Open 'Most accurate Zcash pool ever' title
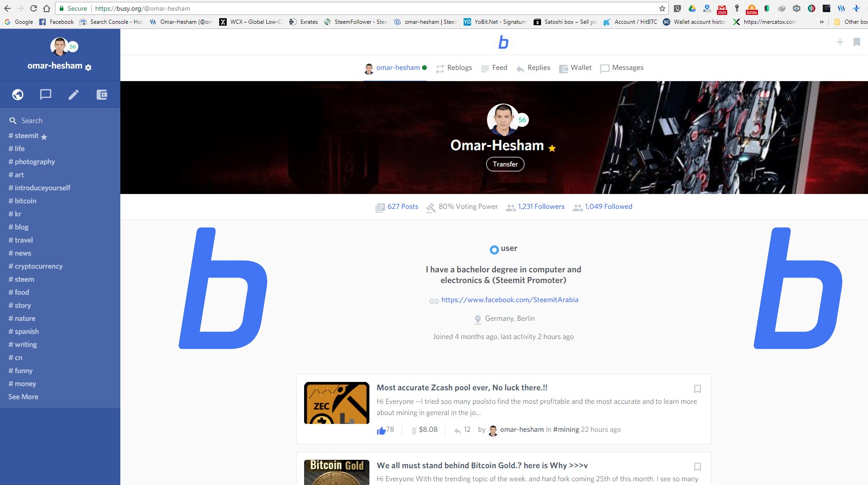Image resolution: width=868 pixels, height=485 pixels. click(462, 388)
